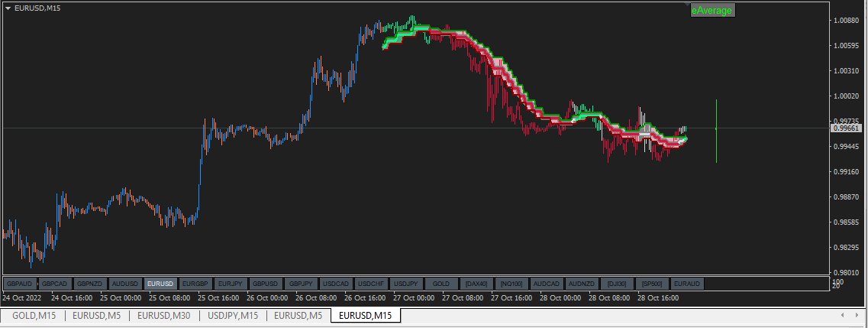Switch chart to AUDUSD symbol
This screenshot has width=868, height=328.
click(x=125, y=284)
